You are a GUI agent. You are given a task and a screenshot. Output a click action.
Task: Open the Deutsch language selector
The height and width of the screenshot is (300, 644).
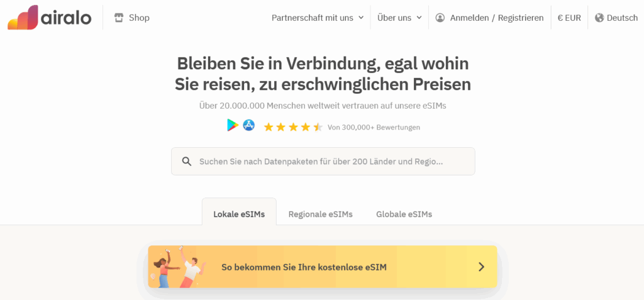(616, 18)
